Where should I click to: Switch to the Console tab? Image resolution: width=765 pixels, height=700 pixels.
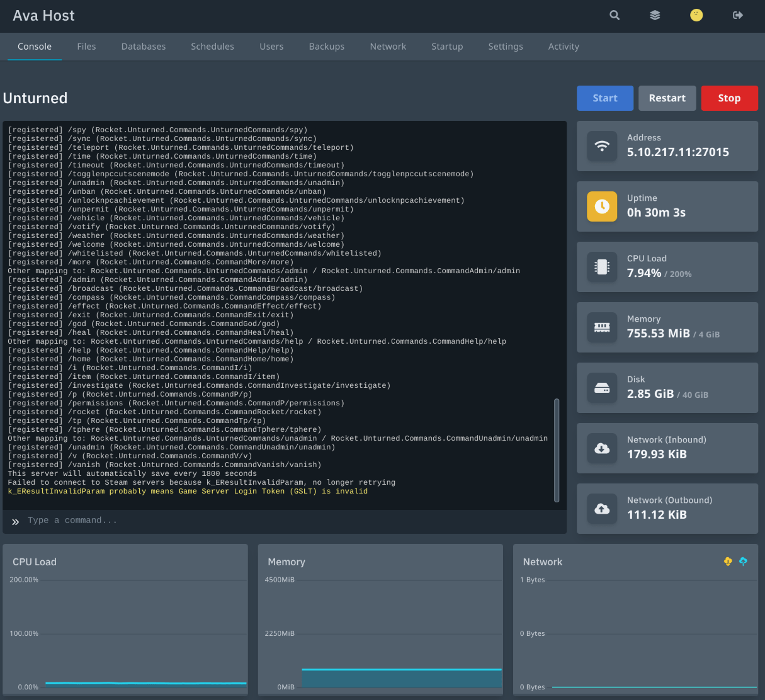35,47
